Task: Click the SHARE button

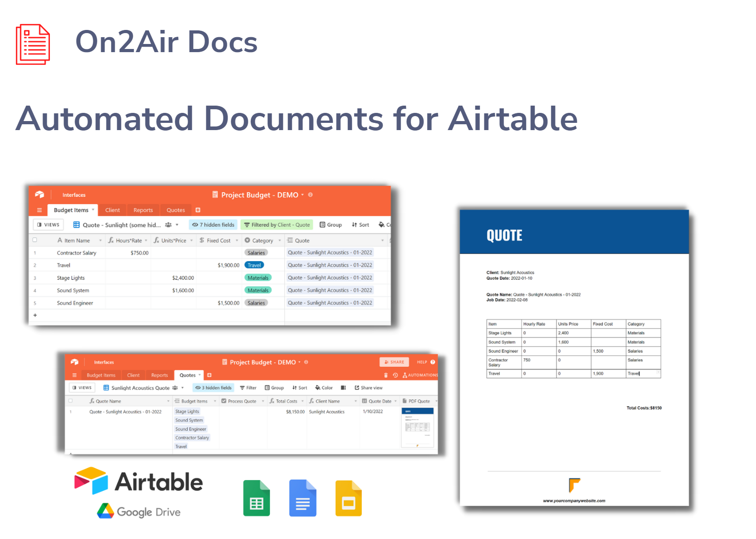Action: pyautogui.click(x=394, y=362)
